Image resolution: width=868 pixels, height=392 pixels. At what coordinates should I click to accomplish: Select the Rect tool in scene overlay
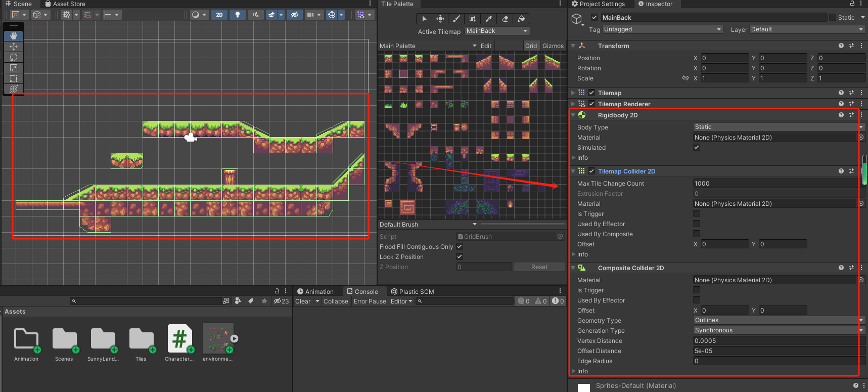coord(14,78)
